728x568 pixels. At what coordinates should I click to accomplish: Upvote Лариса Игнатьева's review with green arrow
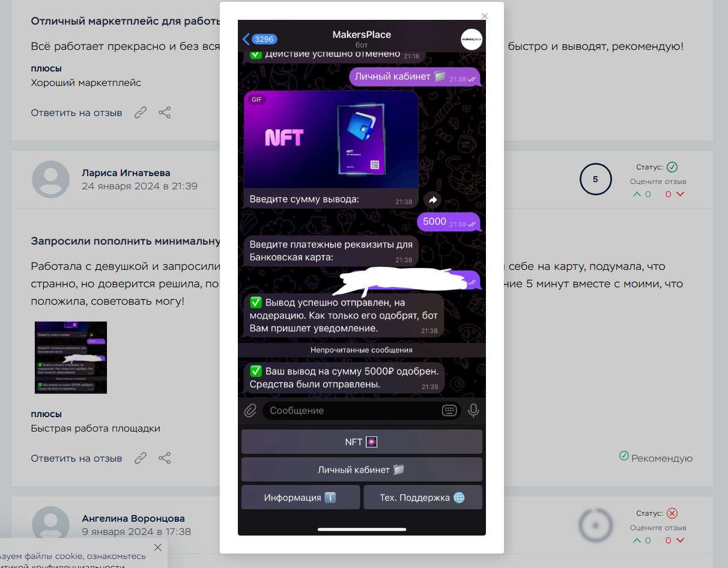click(x=636, y=194)
